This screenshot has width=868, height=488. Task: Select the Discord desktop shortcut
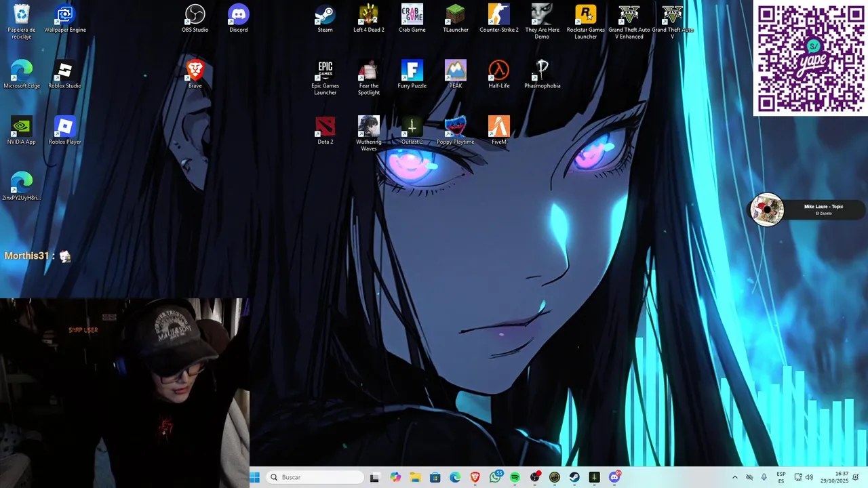pyautogui.click(x=239, y=19)
